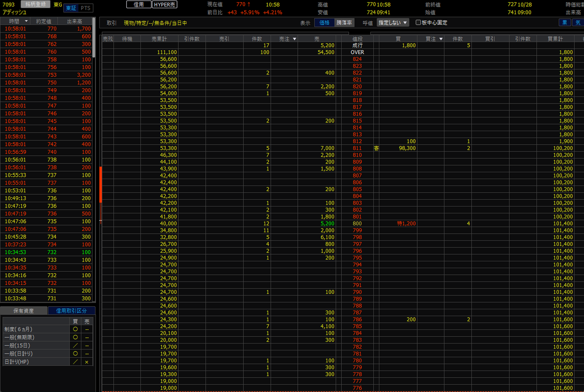Switch market to PTS
Image resolution: width=584 pixels, height=392 pixels.
point(85,8)
